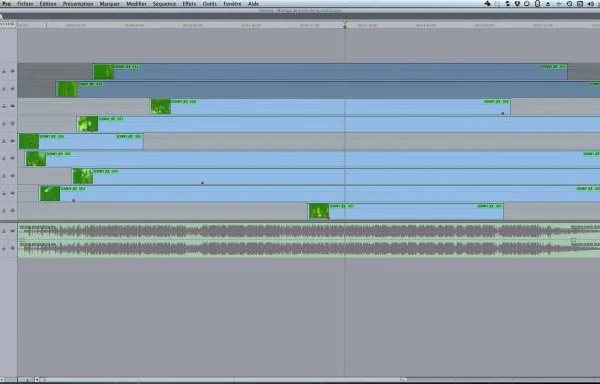This screenshot has height=384, width=600.
Task: Select the clip thumbnail on the lowest video track
Action: pyautogui.click(x=318, y=211)
